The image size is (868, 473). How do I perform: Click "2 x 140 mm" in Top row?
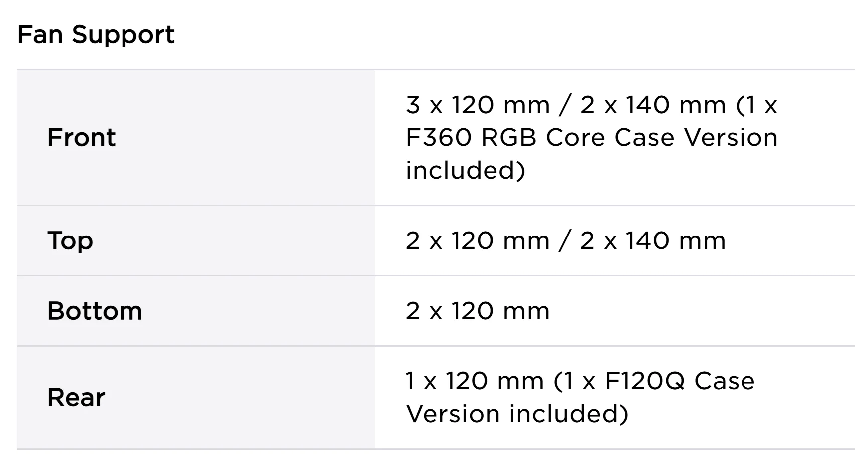click(652, 240)
